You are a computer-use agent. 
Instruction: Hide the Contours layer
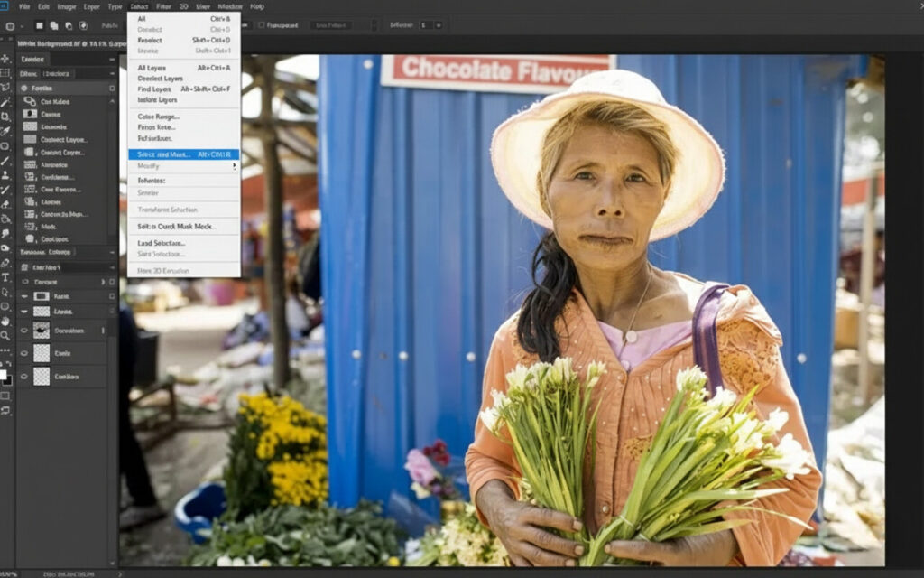point(24,377)
